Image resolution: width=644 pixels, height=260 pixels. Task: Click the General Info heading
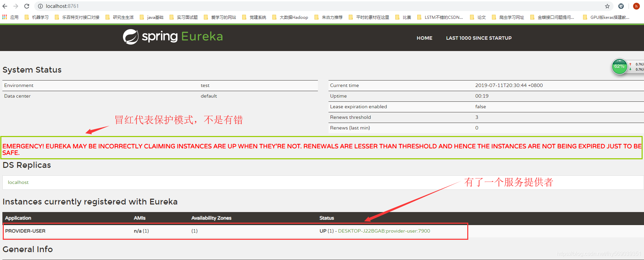point(28,250)
